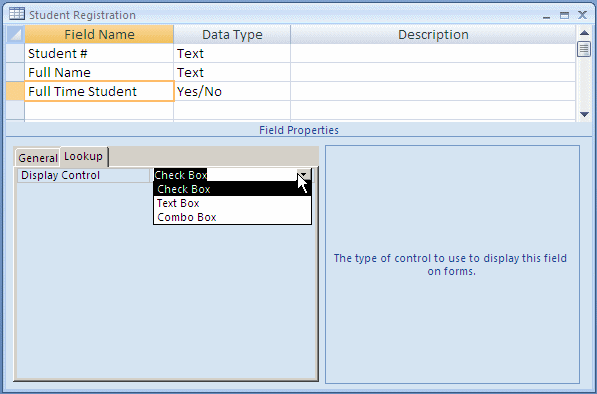Viewport: 597px width, 394px height.
Task: Click the Description column header
Action: coord(433,34)
